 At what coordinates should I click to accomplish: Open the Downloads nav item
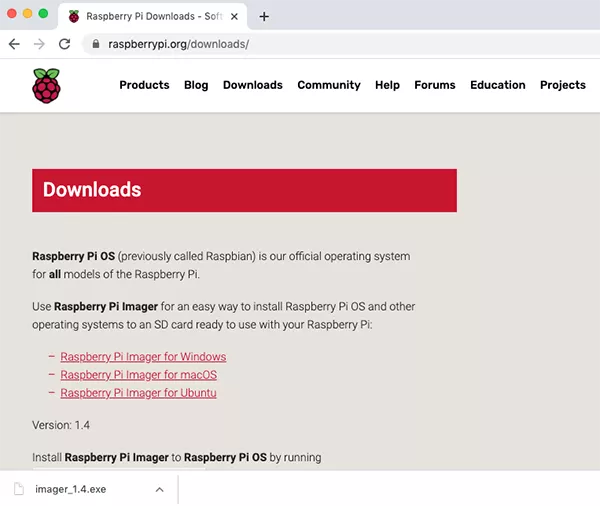(x=252, y=85)
